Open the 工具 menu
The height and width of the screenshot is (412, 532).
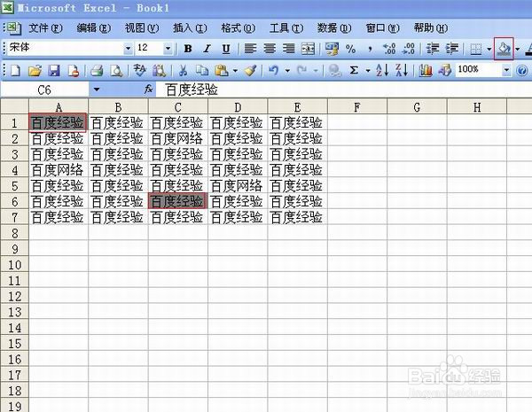pyautogui.click(x=286, y=27)
